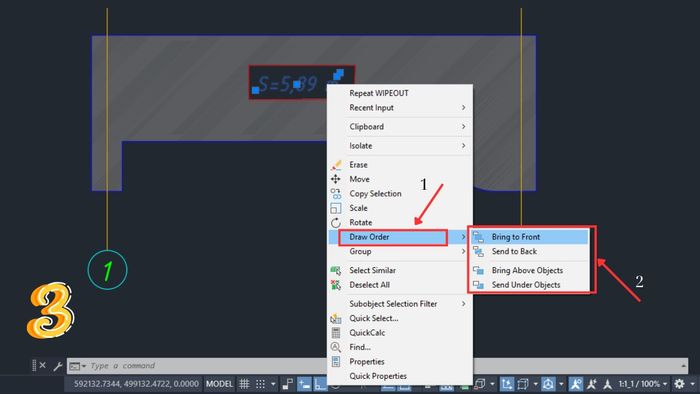
Task: Toggle annotation visibility in status bar
Action: 575,384
